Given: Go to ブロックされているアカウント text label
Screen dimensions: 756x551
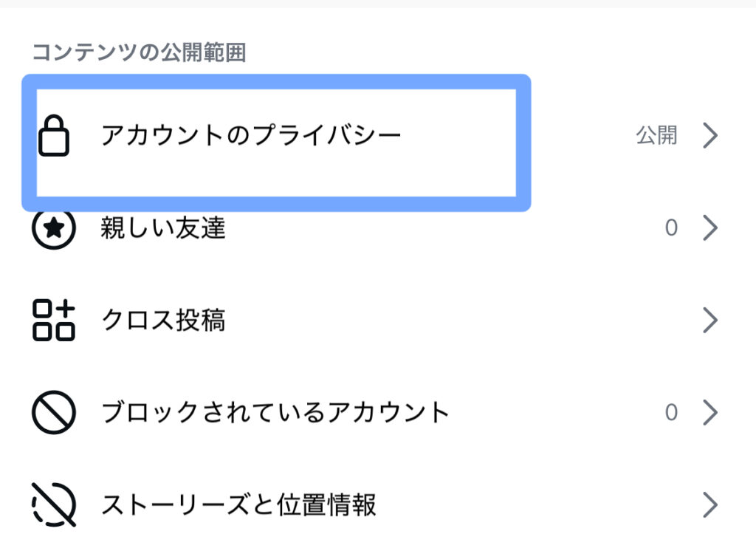Looking at the screenshot, I should (x=275, y=412).
